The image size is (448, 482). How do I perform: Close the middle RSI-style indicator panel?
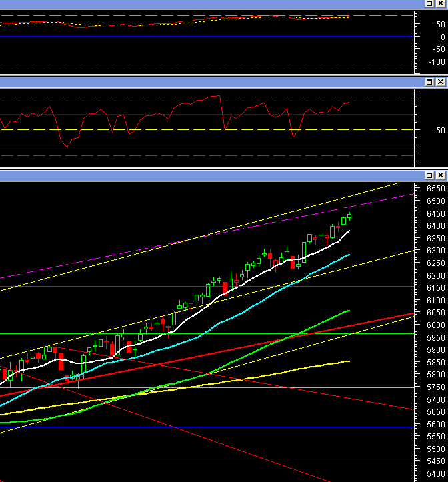click(x=441, y=82)
